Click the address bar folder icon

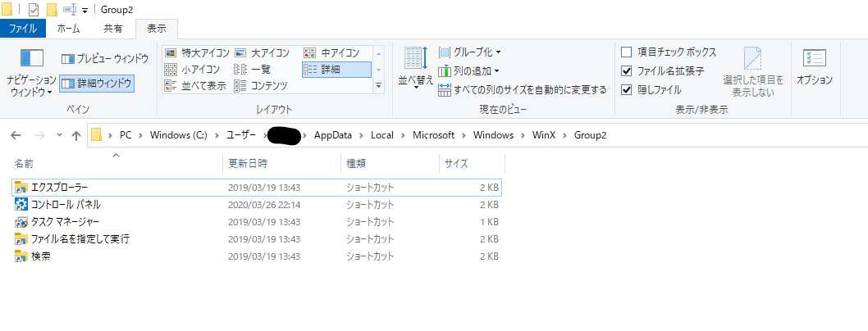pyautogui.click(x=97, y=135)
